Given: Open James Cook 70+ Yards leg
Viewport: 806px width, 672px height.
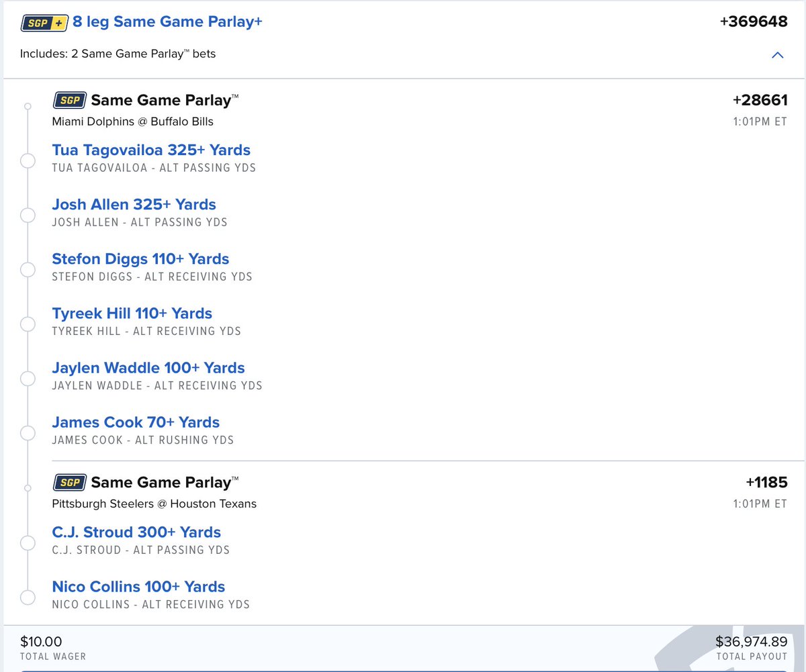Looking at the screenshot, I should pyautogui.click(x=136, y=422).
